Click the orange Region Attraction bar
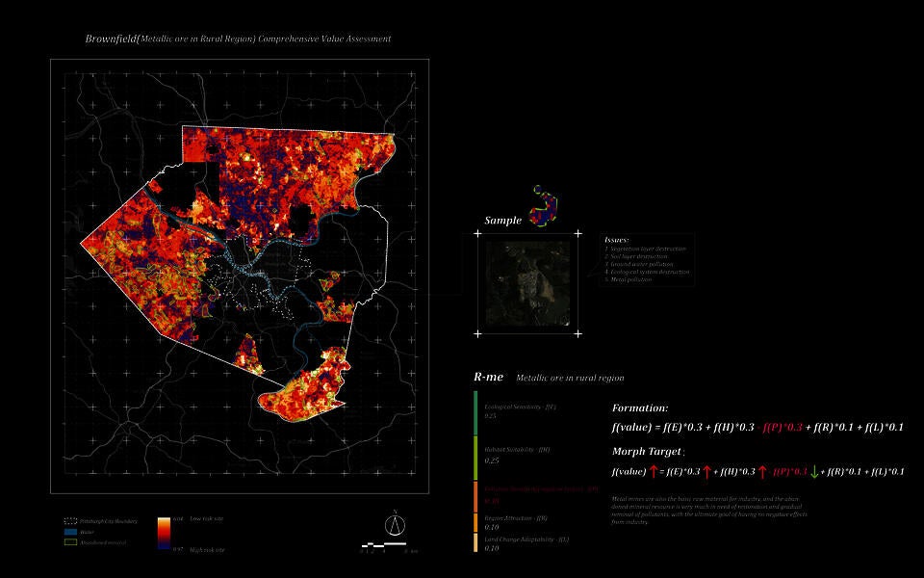The height and width of the screenshot is (578, 924). (475, 523)
